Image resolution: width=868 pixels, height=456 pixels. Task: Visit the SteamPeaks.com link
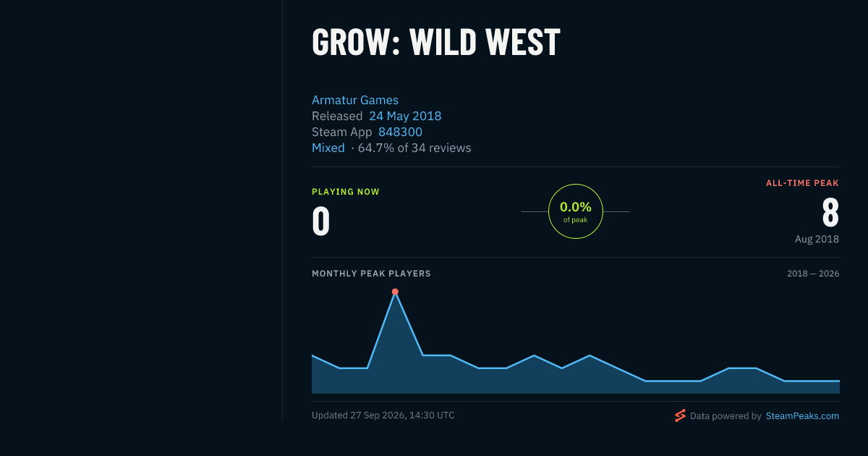click(802, 416)
